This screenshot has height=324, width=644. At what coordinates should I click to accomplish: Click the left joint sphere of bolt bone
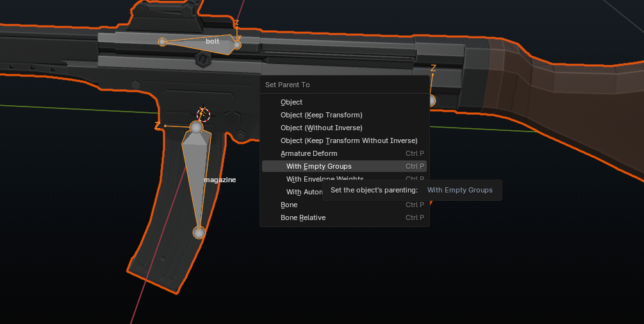pos(163,42)
